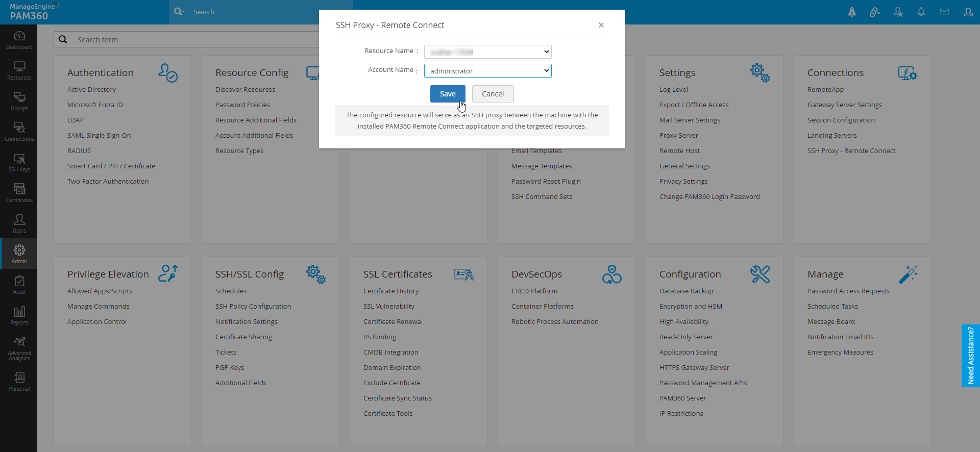Screen dimensions: 980x452
Task: Close the SSH Proxy - Remote Connect dialog
Action: point(601,25)
